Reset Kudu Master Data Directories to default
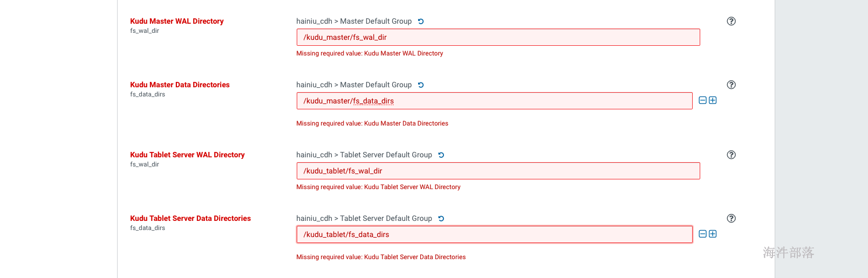868x278 pixels. tap(421, 85)
